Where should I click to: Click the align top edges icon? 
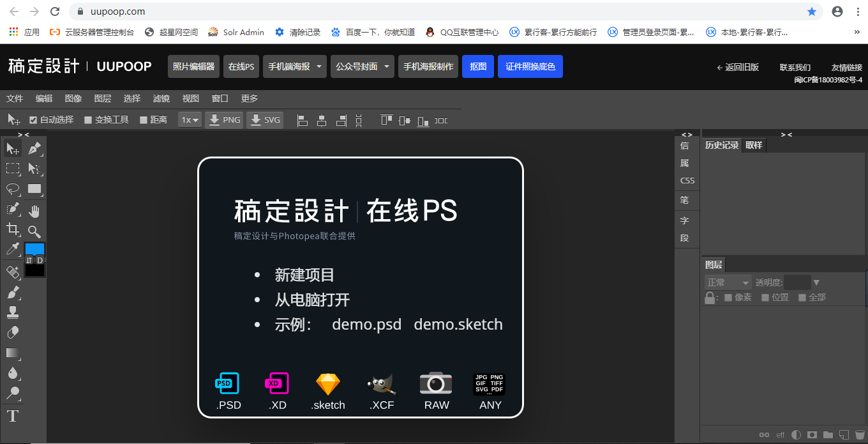386,120
